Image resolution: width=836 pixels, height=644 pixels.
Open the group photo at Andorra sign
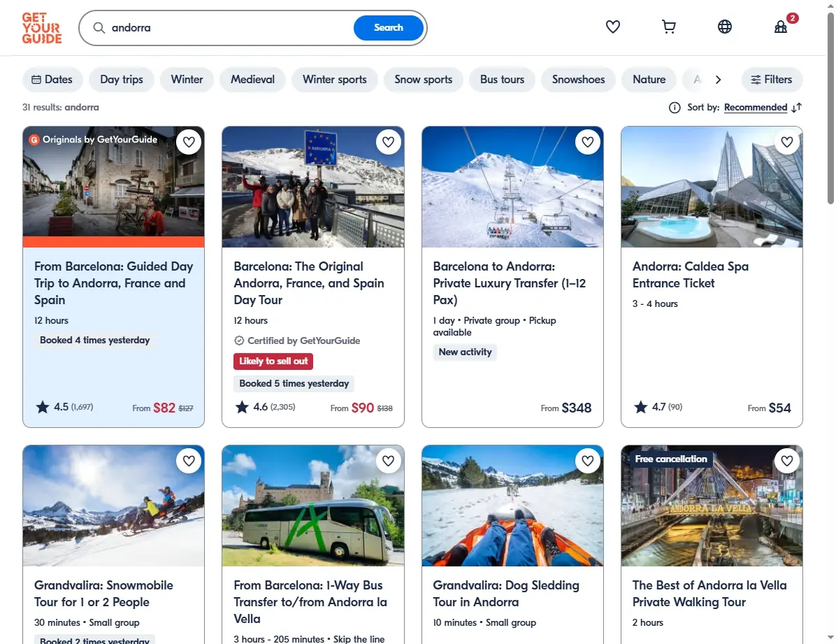[313, 187]
